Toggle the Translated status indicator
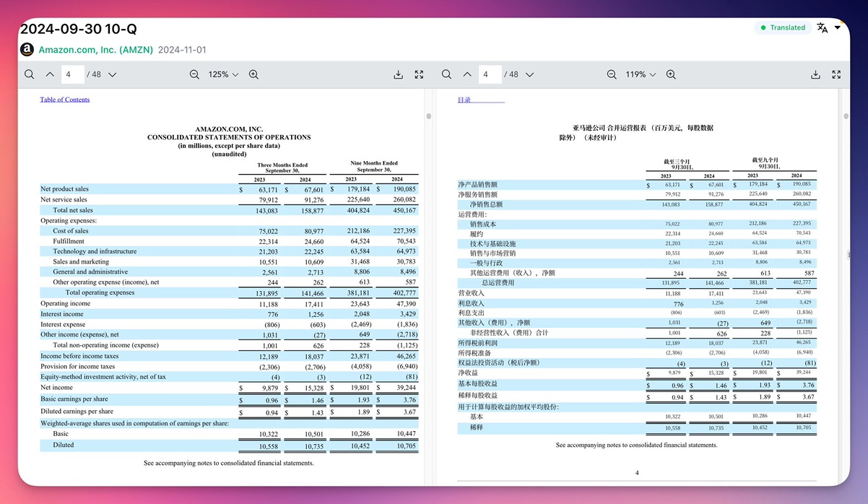Image resolution: width=868 pixels, height=504 pixels. (783, 27)
